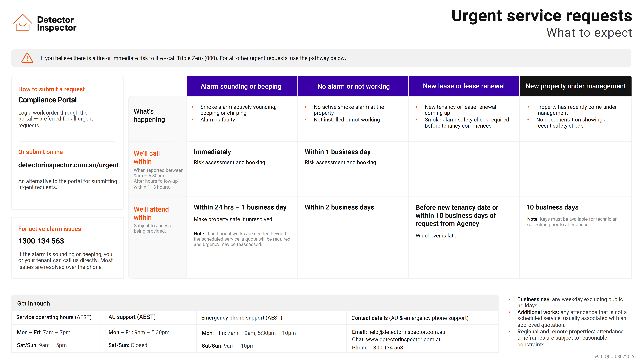Click the additional works quote note
The width and height of the screenshot is (644, 362).
pos(242,239)
